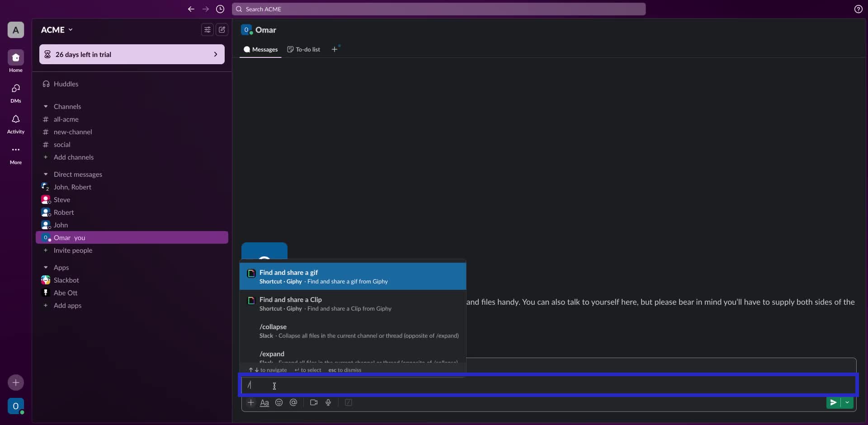Screen dimensions: 868x425
Task: Open the send options chevron next to send
Action: (848, 402)
